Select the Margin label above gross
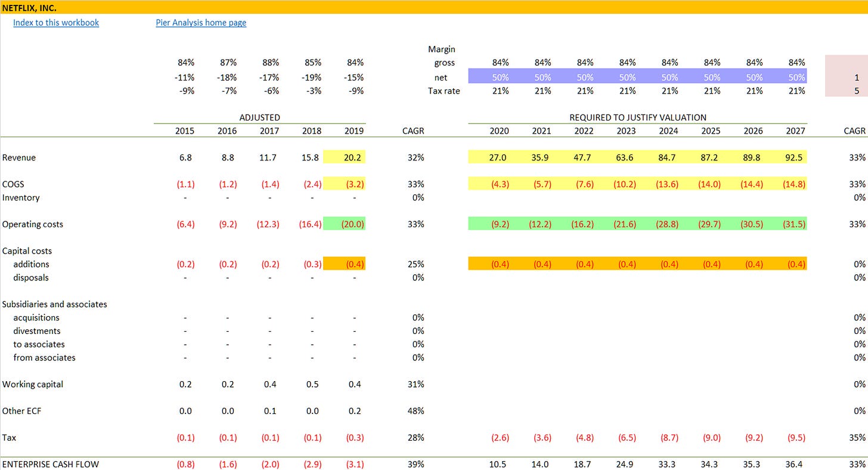The image size is (868, 470). (x=442, y=50)
